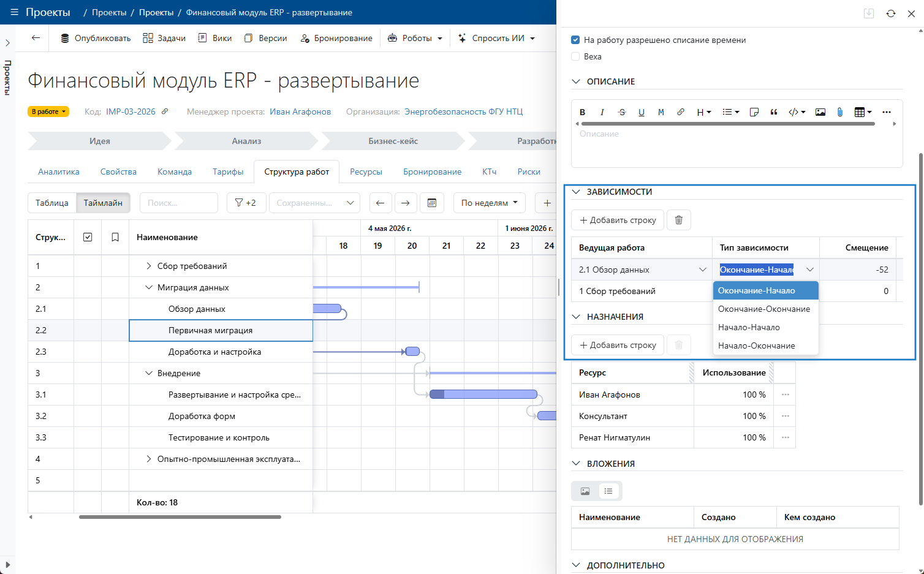
Task: Select Начало-Начало dependency type option
Action: click(766, 327)
